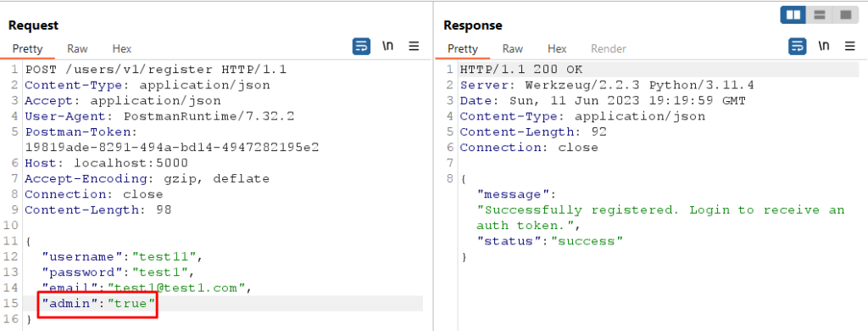Click POST /users/v1/register request line

(x=156, y=70)
